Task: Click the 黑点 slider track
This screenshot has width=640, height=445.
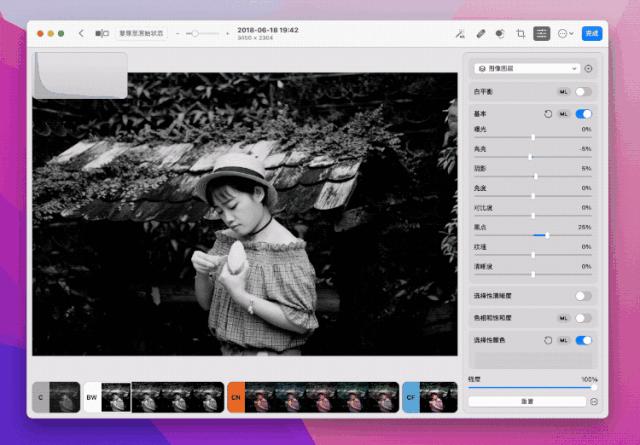Action: (532, 235)
